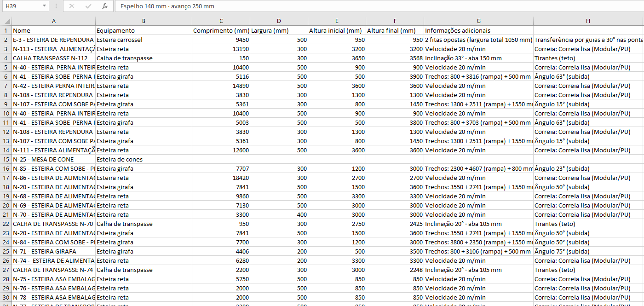Click the Cancel entry X icon

pyautogui.click(x=72, y=6)
